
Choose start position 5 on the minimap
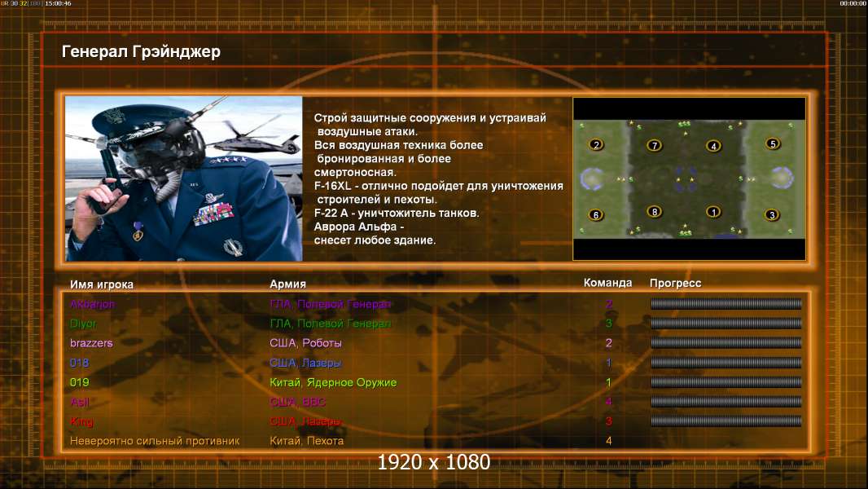coord(773,144)
